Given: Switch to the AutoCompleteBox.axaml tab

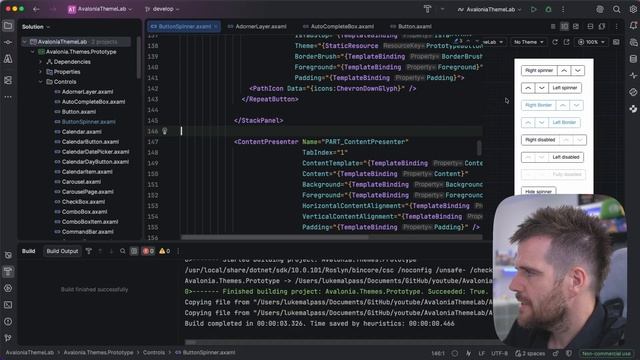Looking at the screenshot, I should [338, 27].
